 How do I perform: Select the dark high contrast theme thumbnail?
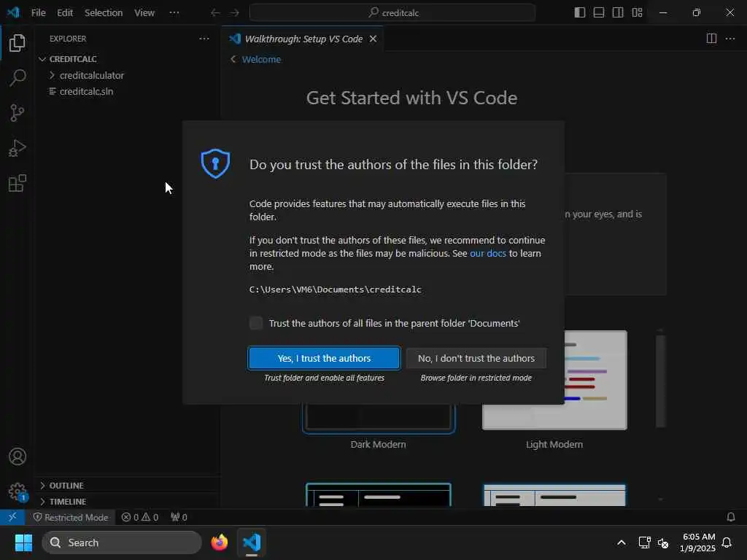(x=379, y=495)
